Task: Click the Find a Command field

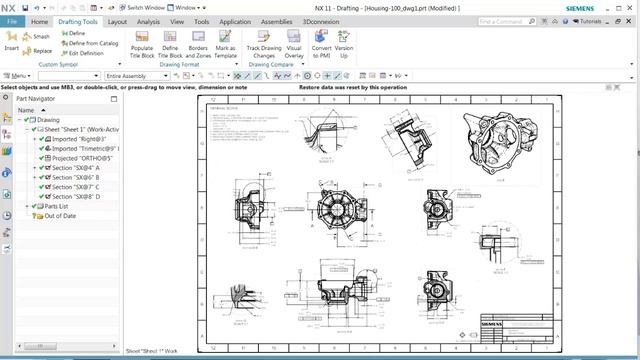Action: [x=507, y=21]
